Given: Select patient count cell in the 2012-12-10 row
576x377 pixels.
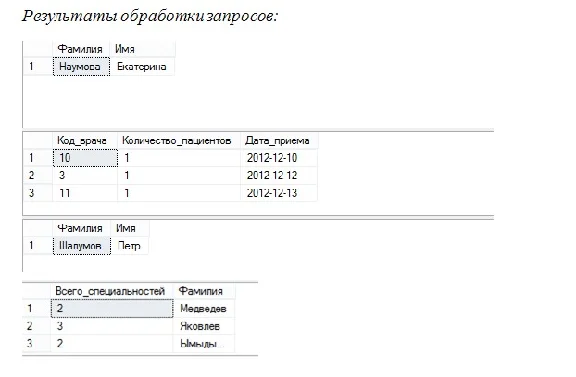Looking at the screenshot, I should pos(179,158).
